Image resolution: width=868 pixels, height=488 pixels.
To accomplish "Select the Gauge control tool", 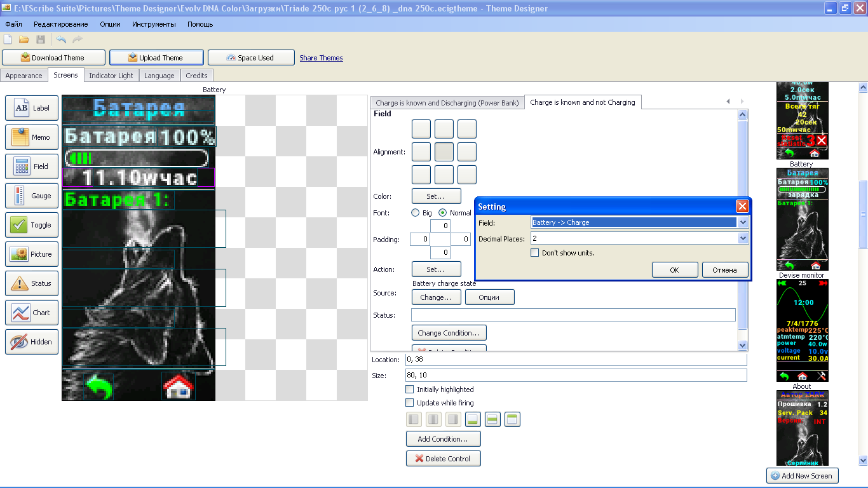I will tap(32, 196).
